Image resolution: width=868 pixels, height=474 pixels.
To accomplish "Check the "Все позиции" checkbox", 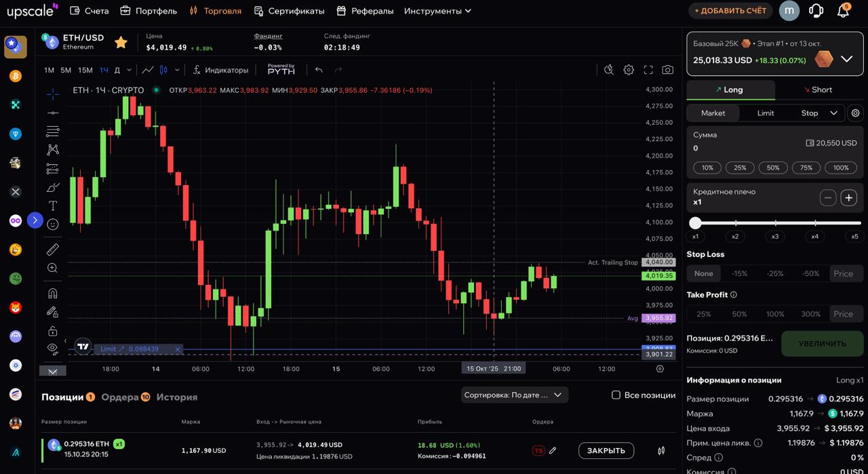I will coord(616,395).
